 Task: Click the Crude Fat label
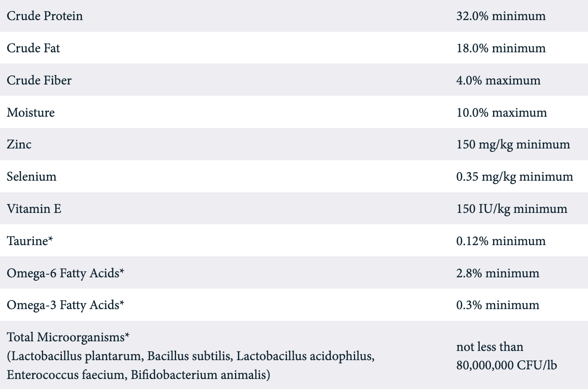(x=33, y=48)
